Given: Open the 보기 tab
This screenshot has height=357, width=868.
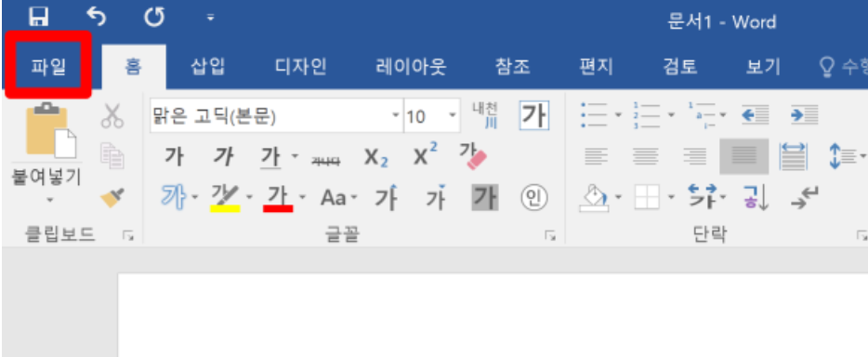Looking at the screenshot, I should [x=763, y=67].
